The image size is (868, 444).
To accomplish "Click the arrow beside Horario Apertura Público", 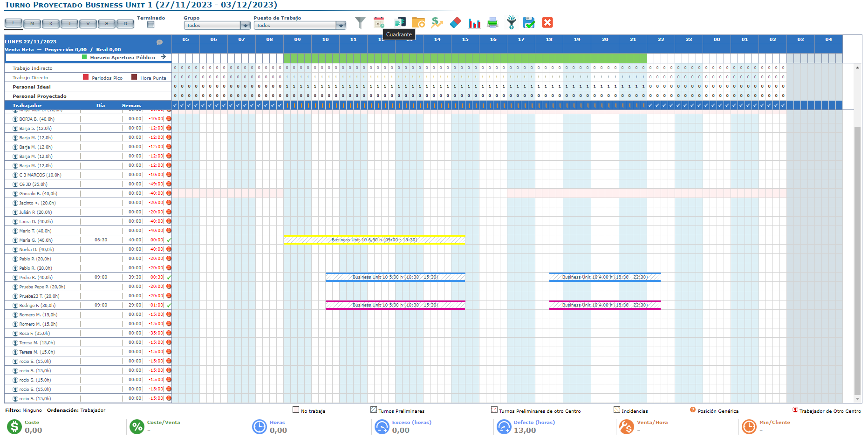I will point(163,57).
